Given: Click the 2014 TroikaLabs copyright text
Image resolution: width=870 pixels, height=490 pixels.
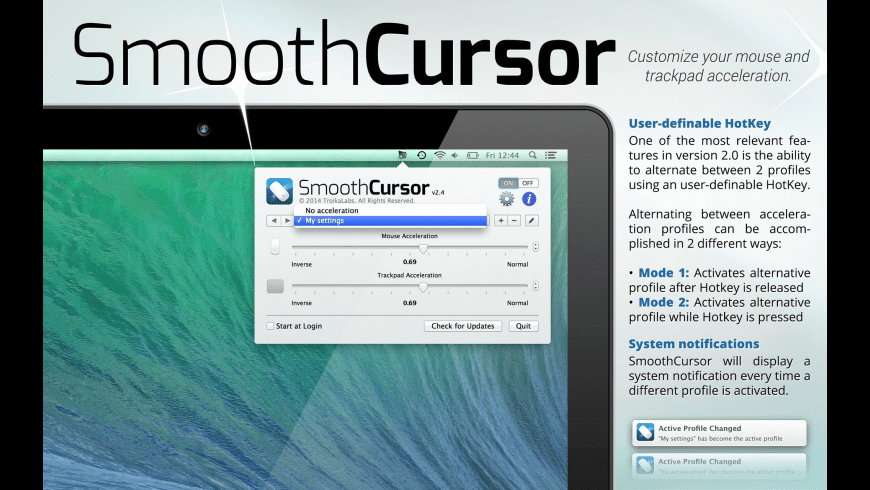Looking at the screenshot, I should pyautogui.click(x=357, y=200).
